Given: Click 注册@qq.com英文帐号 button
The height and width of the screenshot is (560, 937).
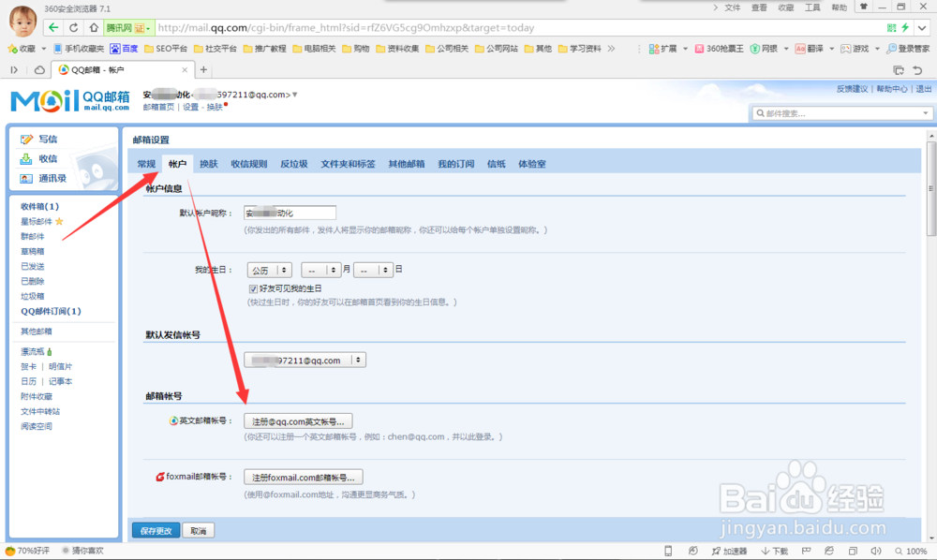Looking at the screenshot, I should [x=298, y=421].
